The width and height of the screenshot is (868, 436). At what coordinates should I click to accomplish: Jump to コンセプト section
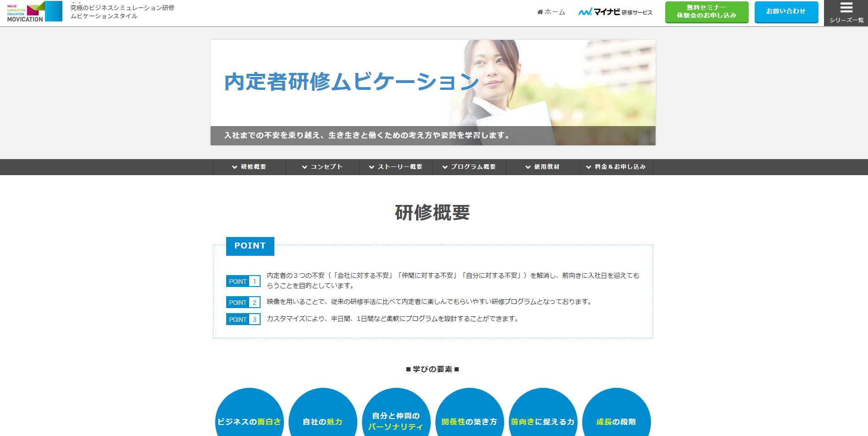coord(323,167)
